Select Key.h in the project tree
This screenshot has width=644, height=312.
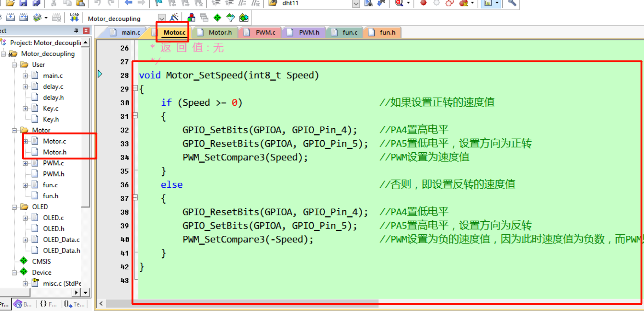click(x=51, y=120)
